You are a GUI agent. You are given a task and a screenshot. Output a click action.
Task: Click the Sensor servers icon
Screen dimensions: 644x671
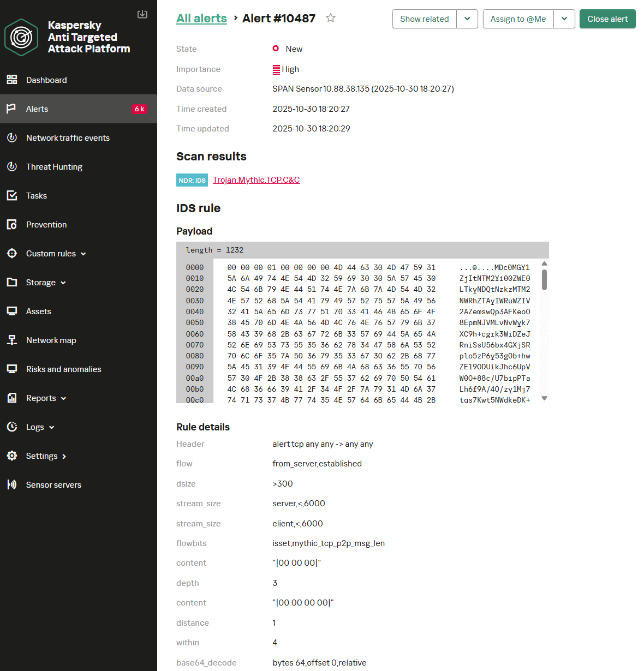[12, 484]
